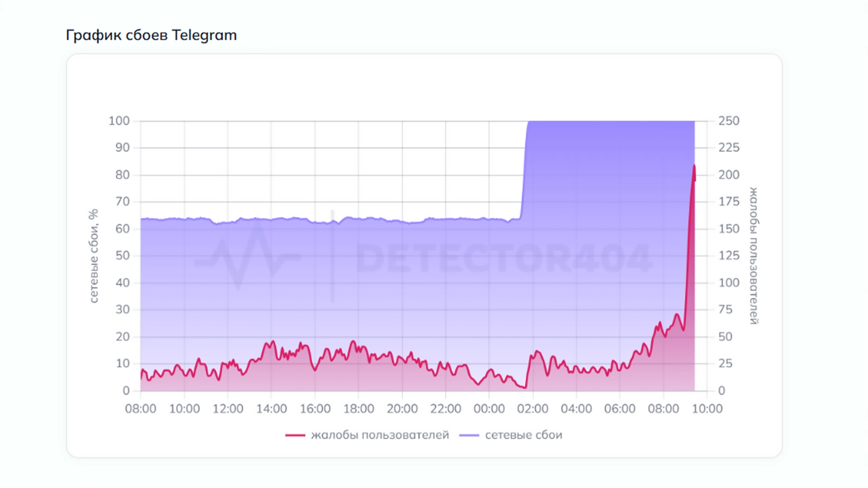Click the 06:00 x-axis time label
This screenshot has height=488, width=868.
(620, 409)
